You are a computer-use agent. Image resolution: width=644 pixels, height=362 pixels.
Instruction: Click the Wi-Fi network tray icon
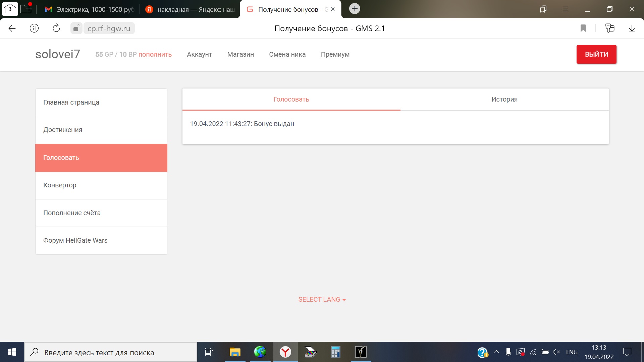(x=533, y=352)
